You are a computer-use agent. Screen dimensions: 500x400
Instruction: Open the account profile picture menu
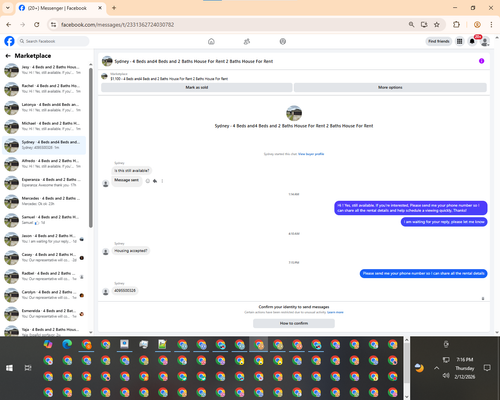point(485,41)
